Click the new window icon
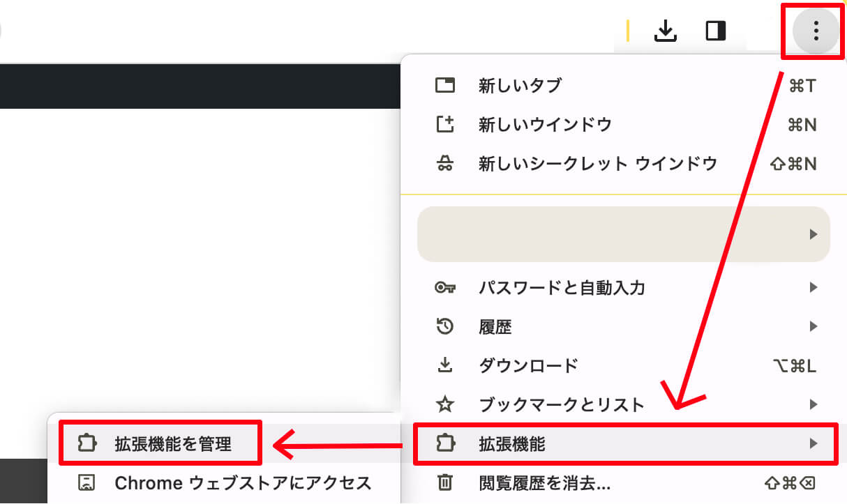This screenshot has width=847, height=504. tap(444, 125)
